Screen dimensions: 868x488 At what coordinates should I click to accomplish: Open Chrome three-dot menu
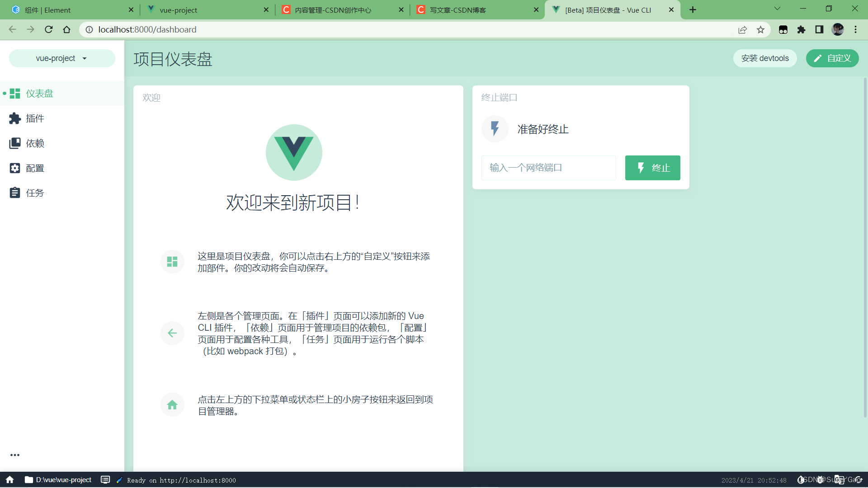(855, 29)
